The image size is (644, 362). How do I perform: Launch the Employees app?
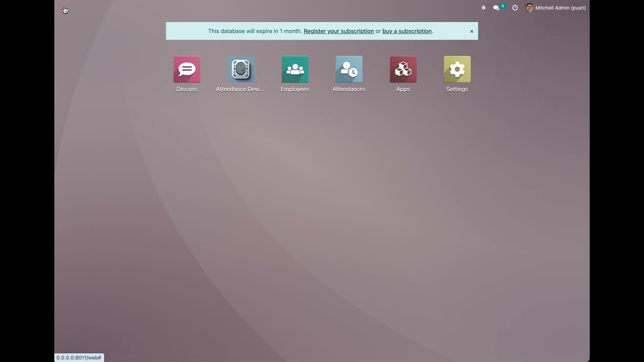coord(295,69)
